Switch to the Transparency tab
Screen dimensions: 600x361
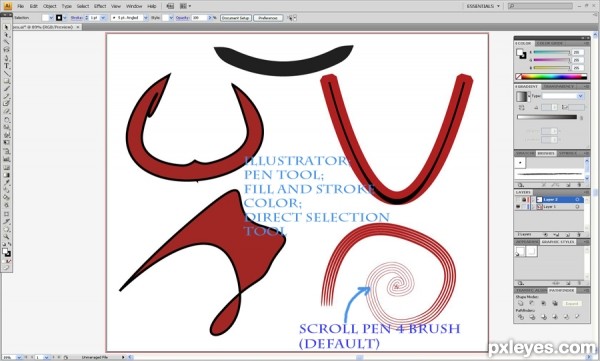pyautogui.click(x=559, y=87)
